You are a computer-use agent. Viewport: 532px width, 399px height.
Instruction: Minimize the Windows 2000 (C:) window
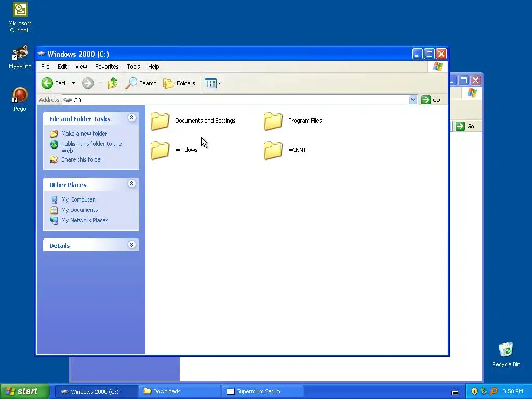tap(417, 54)
